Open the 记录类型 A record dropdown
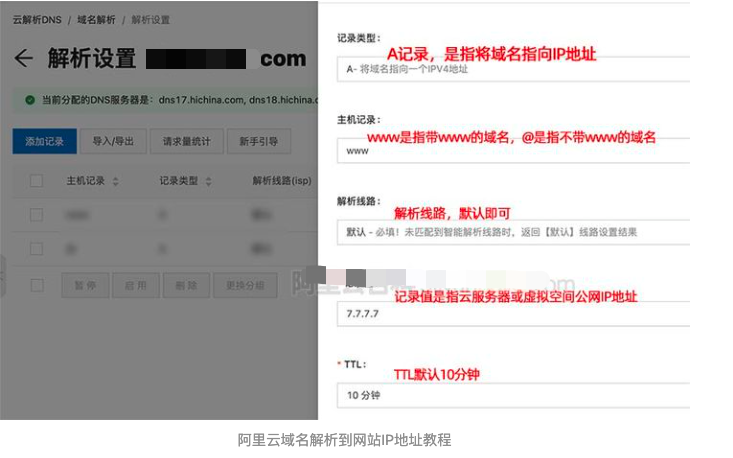733x458 pixels. pos(513,69)
